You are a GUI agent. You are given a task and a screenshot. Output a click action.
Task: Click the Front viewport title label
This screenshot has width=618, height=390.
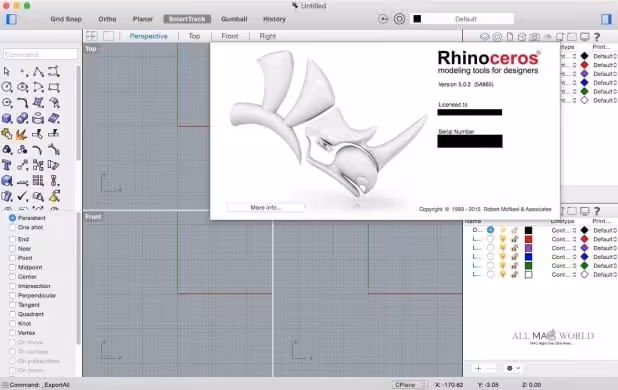93,217
